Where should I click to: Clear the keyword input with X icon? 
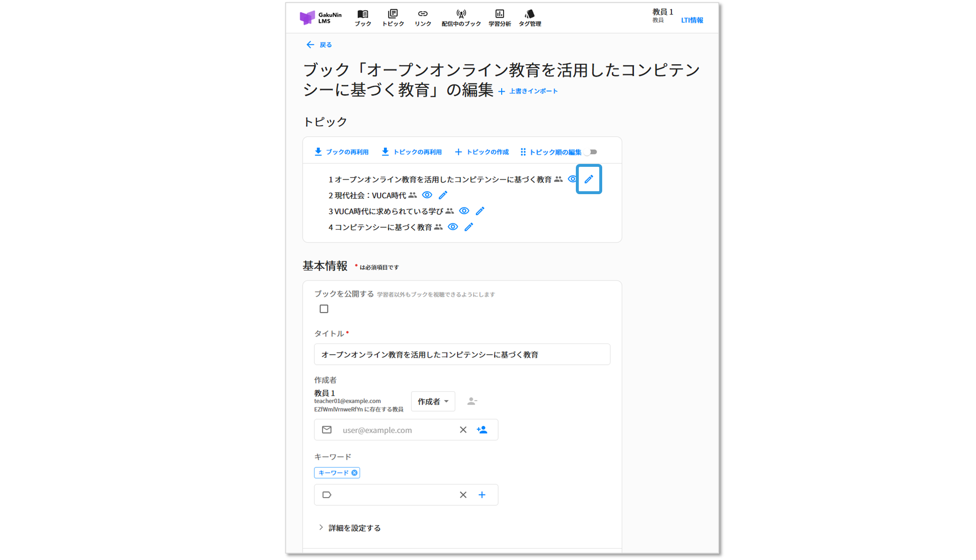click(463, 495)
